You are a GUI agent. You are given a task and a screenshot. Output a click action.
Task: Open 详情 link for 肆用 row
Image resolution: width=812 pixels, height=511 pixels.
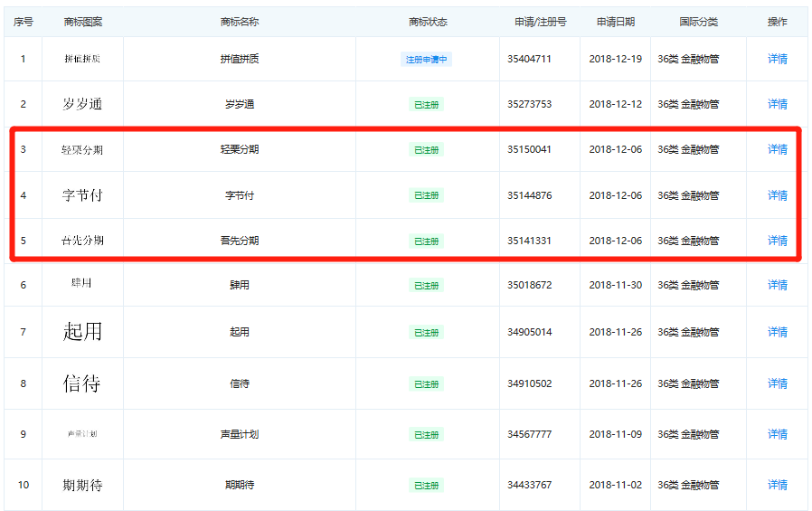coord(778,285)
